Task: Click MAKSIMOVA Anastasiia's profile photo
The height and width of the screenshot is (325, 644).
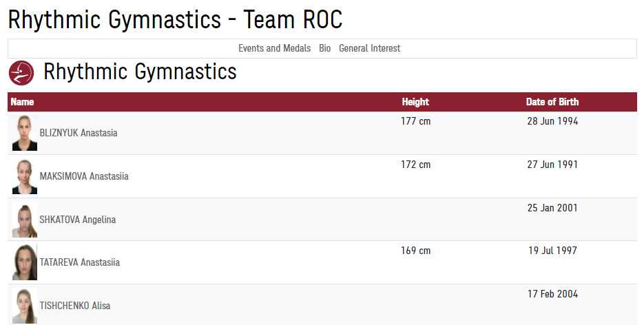Action: [25, 177]
